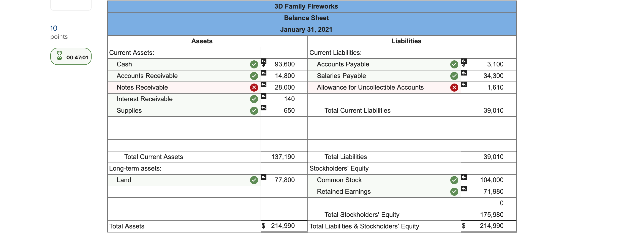
Task: Select the 34,300 Salaries Payable amount
Action: [x=489, y=76]
